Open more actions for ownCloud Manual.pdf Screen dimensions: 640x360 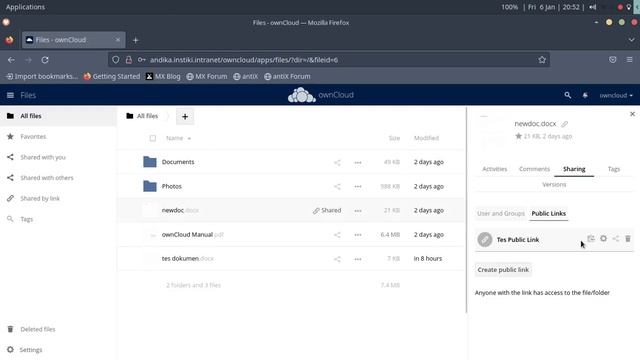(358, 235)
